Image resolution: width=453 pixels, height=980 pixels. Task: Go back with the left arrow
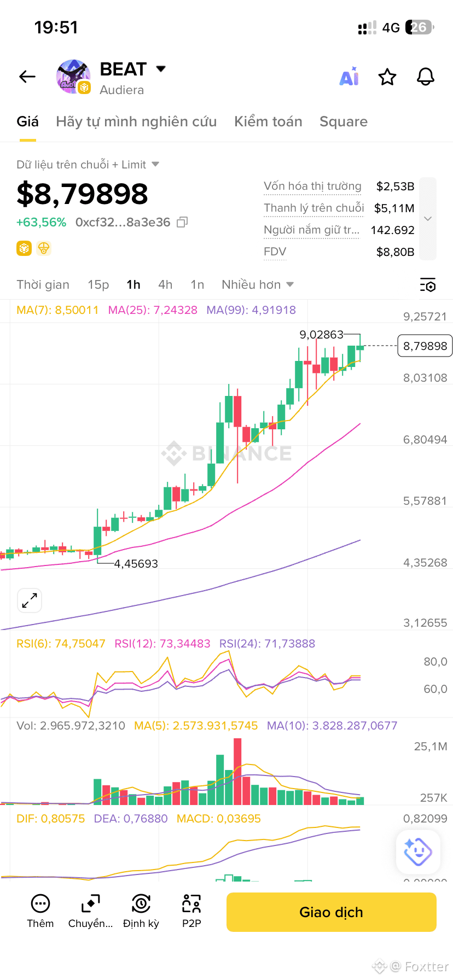[x=27, y=77]
